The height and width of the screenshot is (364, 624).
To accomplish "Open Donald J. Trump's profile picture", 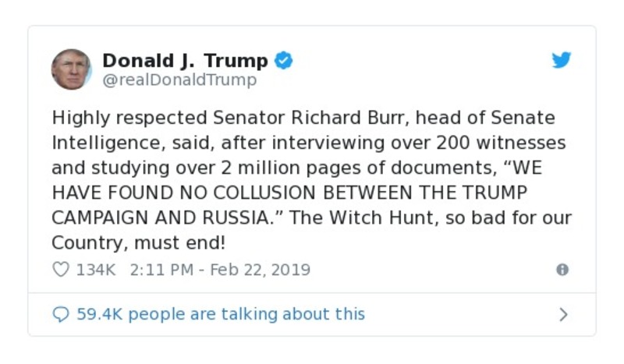I will click(x=71, y=69).
